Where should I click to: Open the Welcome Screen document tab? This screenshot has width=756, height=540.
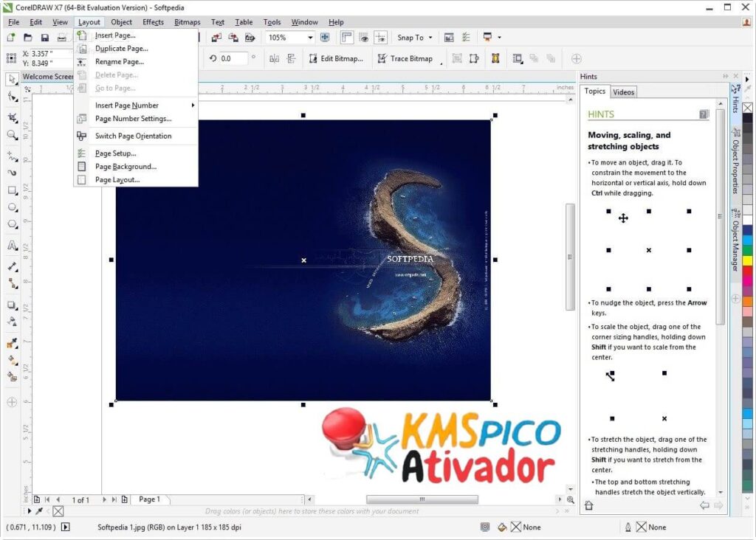(48, 77)
